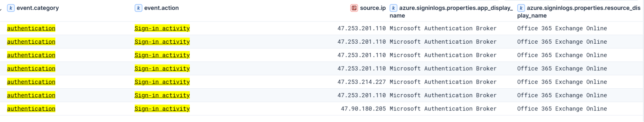
Task: Click Sign-in activity in the 47.253.214.227 row
Action: (x=162, y=82)
